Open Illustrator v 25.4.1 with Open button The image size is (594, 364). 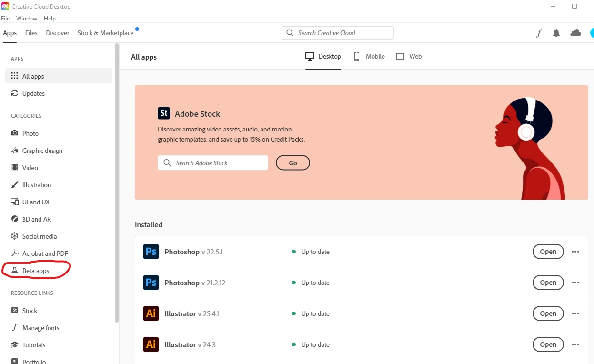click(x=548, y=313)
